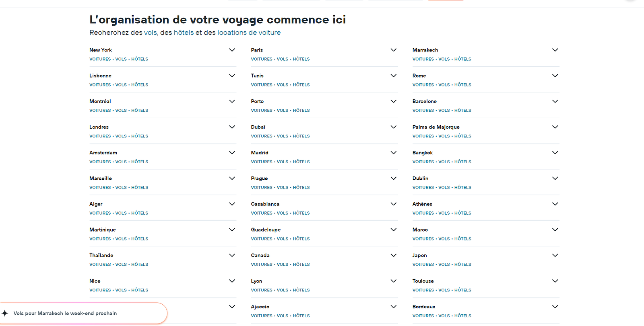This screenshot has height=326, width=644.
Task: Open VOLS link under Porto
Action: pos(283,111)
